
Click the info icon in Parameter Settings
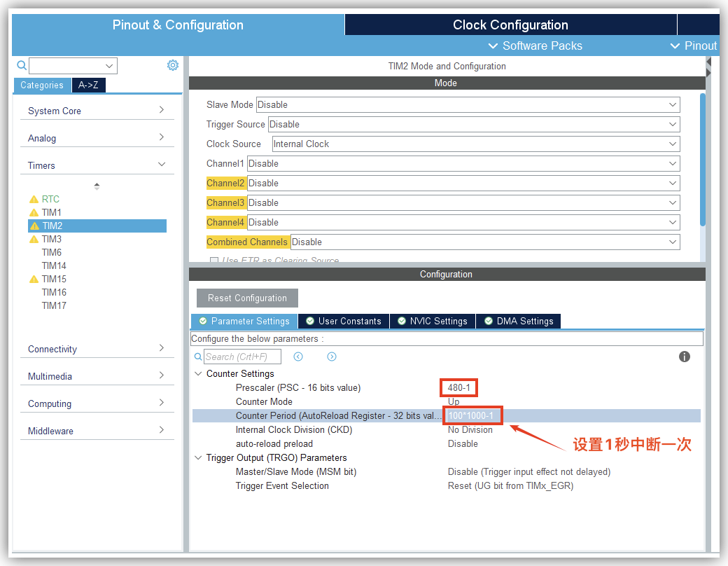[x=685, y=357]
